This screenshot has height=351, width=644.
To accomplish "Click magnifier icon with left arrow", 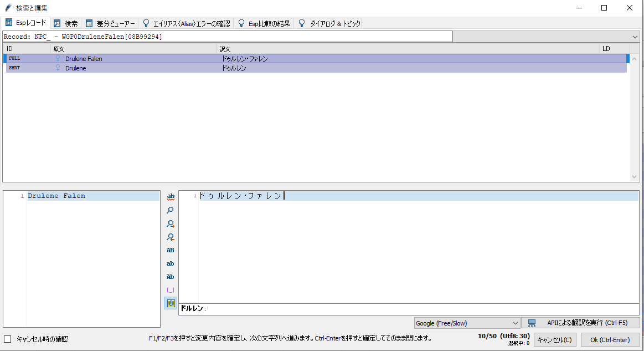I will point(171,237).
